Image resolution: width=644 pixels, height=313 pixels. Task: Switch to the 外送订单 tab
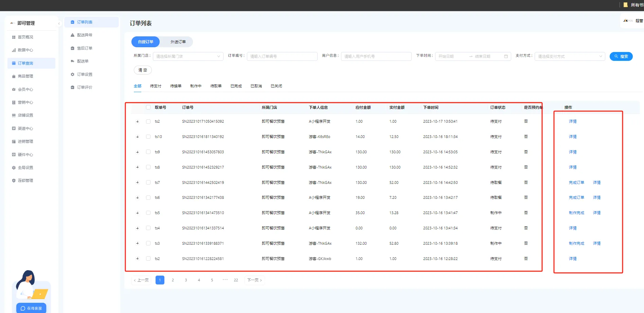[178, 42]
